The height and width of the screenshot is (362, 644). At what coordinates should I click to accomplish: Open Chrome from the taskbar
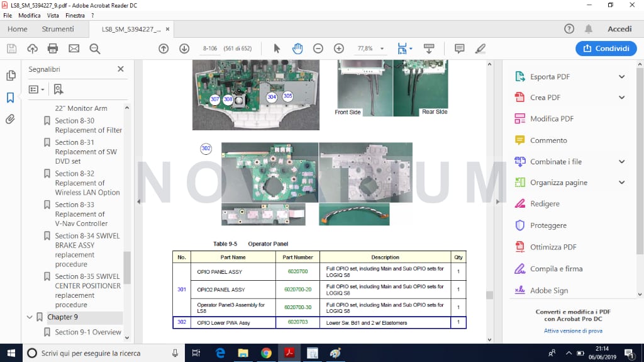[266, 353]
